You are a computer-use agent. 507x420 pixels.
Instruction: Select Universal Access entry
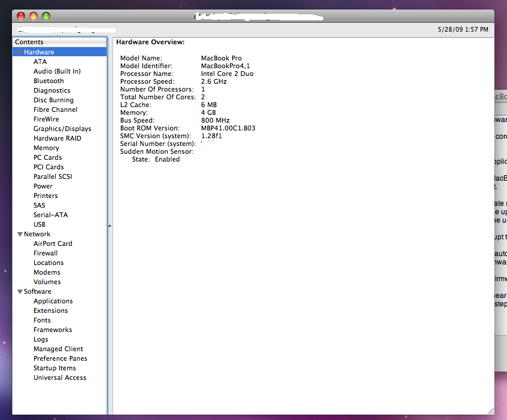[x=60, y=378]
